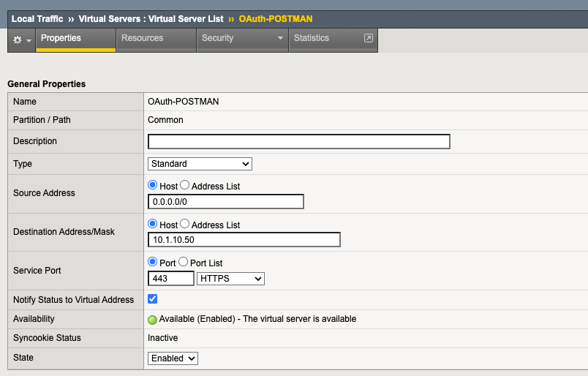Select Address List for Destination Address/Mask
The height and width of the screenshot is (376, 588).
[185, 225]
